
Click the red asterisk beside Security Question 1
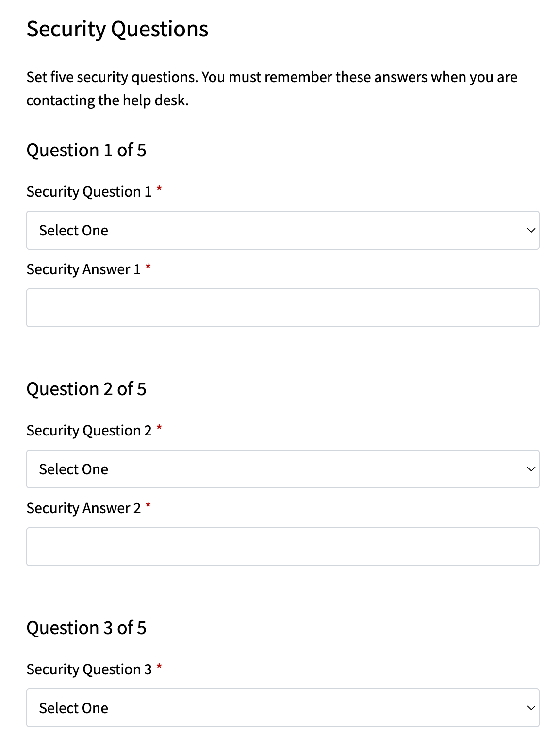[x=159, y=189]
